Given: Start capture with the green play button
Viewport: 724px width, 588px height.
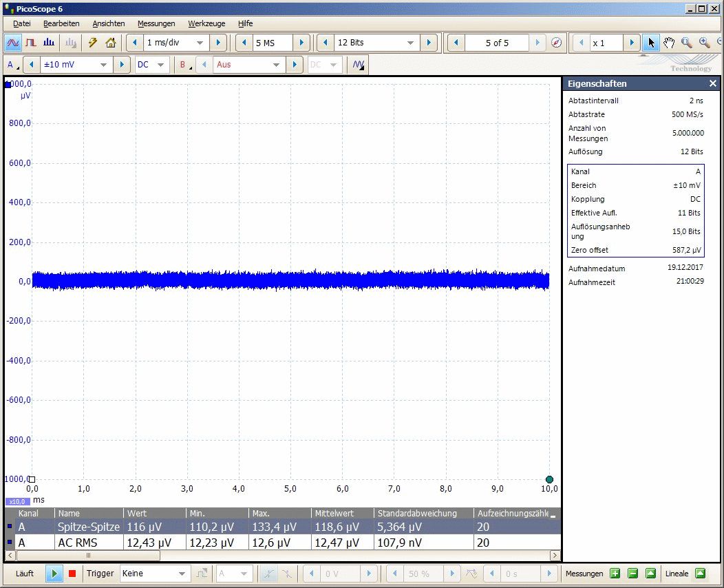Looking at the screenshot, I should (x=54, y=574).
